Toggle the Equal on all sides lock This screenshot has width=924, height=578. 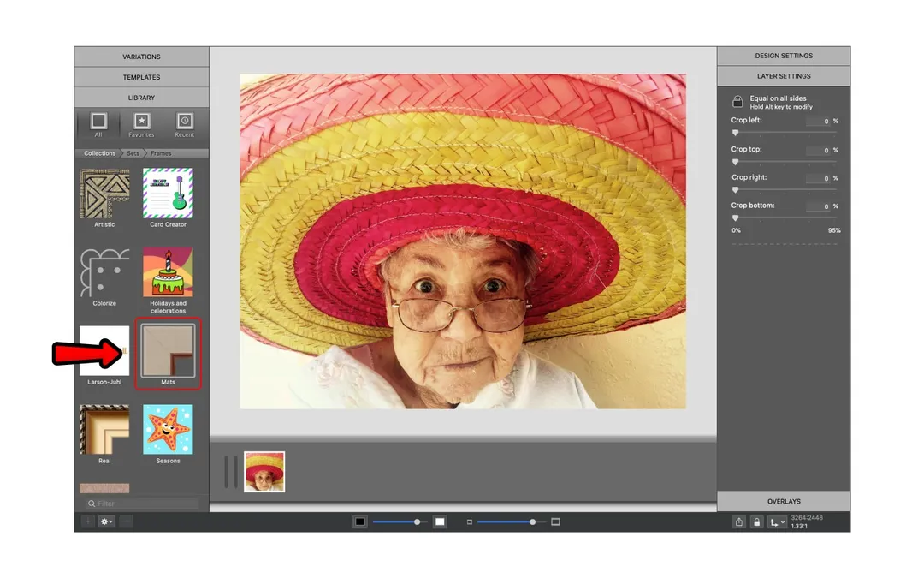point(737,101)
